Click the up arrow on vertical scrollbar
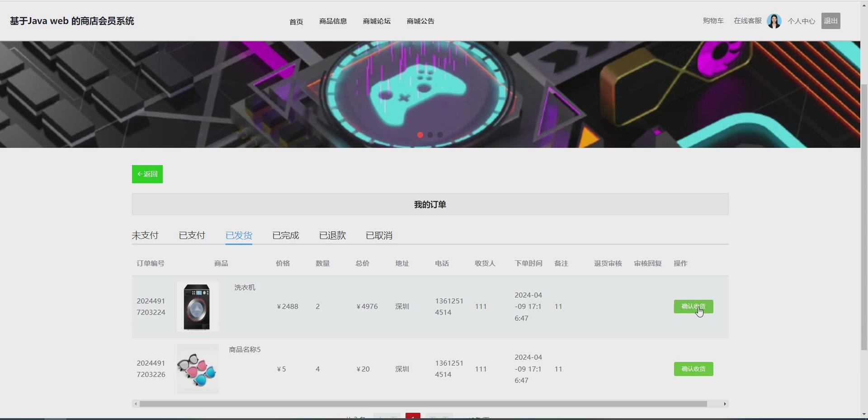Image resolution: width=868 pixels, height=420 pixels. tap(864, 5)
